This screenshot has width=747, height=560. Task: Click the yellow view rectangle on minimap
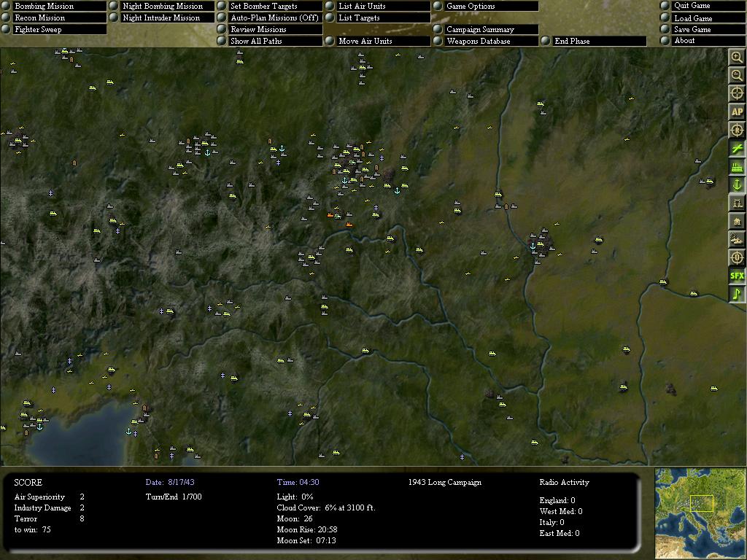[701, 503]
